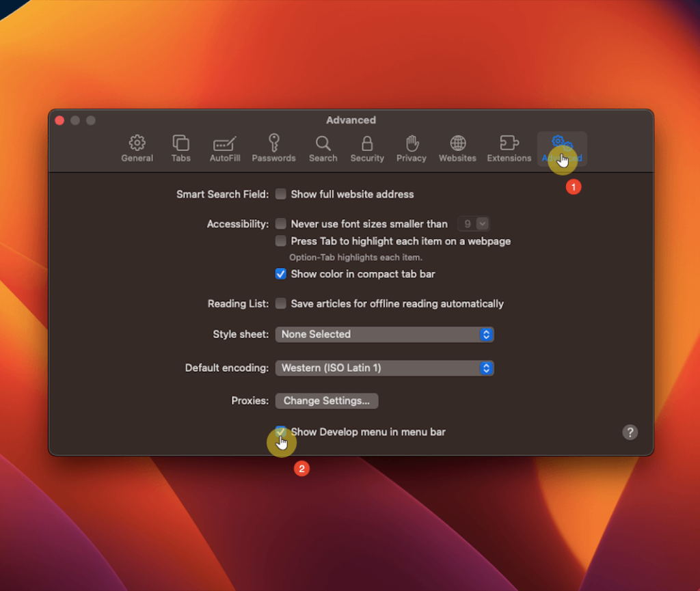Viewport: 700px width, 591px height.
Task: Enable Press Tab to highlight each item
Action: (x=280, y=241)
